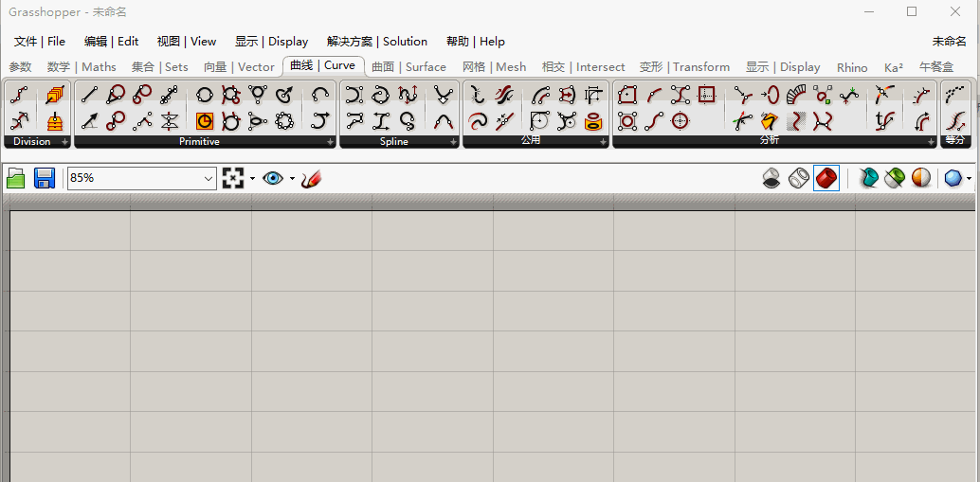Image resolution: width=980 pixels, height=482 pixels.
Task: Open a file with the green folder icon
Action: (15, 179)
